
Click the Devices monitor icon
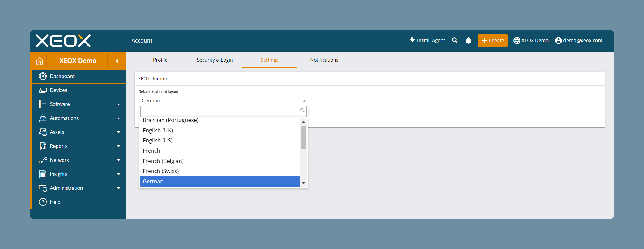pos(43,90)
